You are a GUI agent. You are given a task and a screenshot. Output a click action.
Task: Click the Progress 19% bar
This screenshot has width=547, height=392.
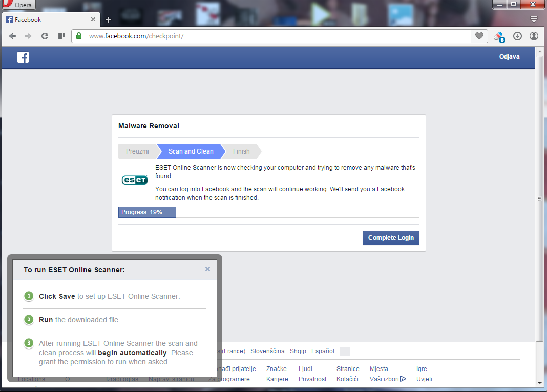pyautogui.click(x=268, y=212)
